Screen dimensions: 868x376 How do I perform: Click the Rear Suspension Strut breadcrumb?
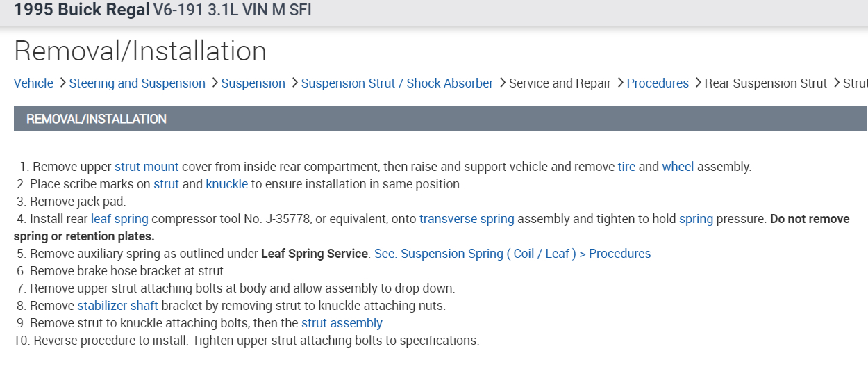766,83
